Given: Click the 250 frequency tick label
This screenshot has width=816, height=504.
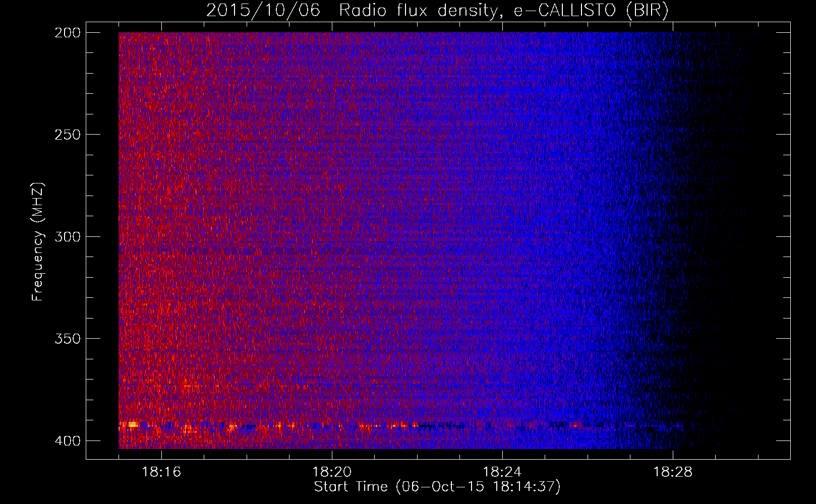Looking at the screenshot, I should (x=67, y=135).
